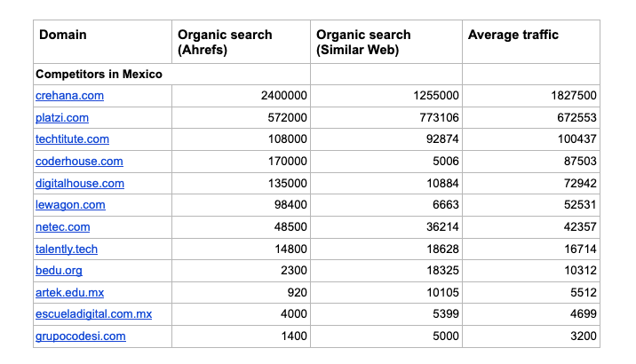Click the Average traffic column header
Image resolution: width=636 pixels, height=364 pixels.
[x=513, y=36]
